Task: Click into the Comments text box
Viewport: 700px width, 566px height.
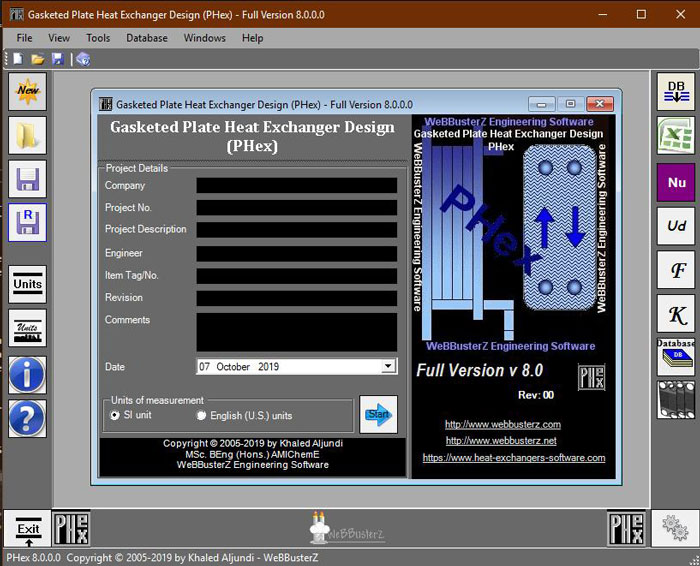Action: pos(296,331)
